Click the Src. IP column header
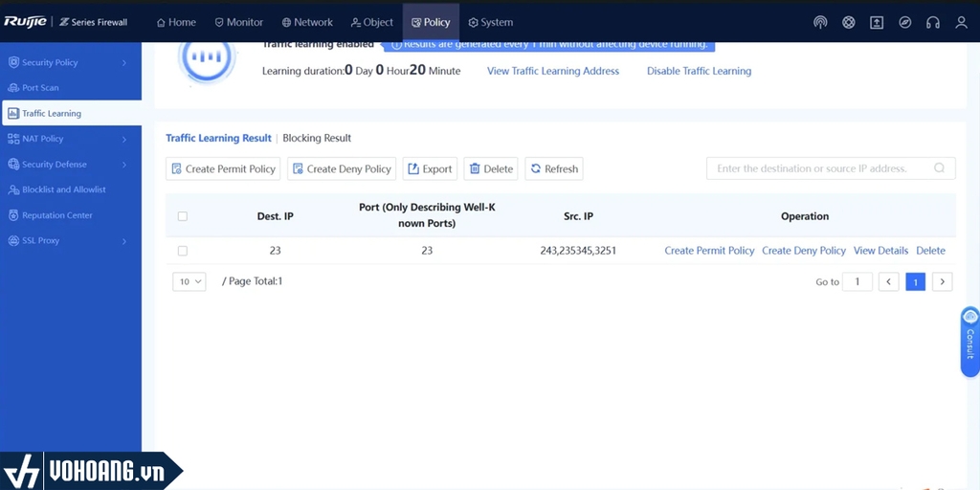 pyautogui.click(x=578, y=216)
